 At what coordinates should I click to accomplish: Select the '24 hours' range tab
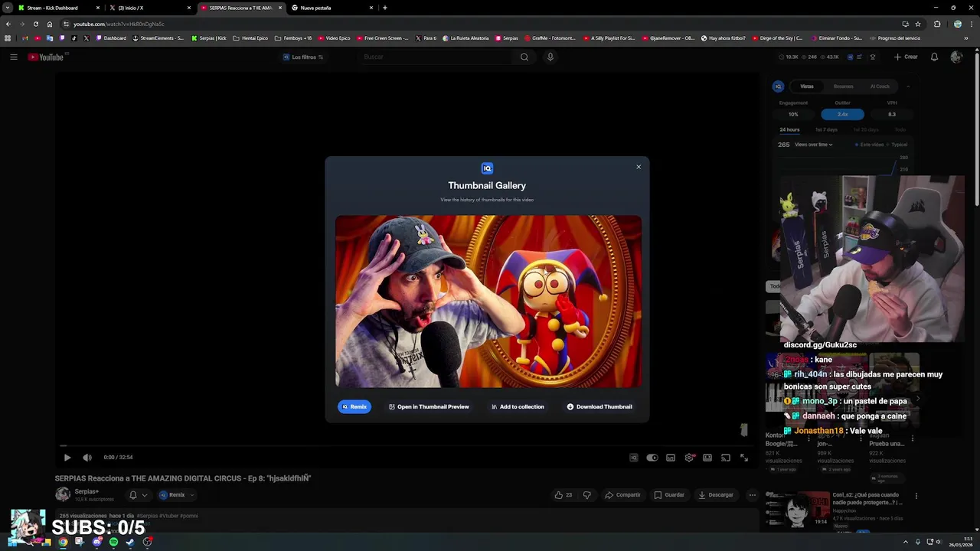pos(789,129)
